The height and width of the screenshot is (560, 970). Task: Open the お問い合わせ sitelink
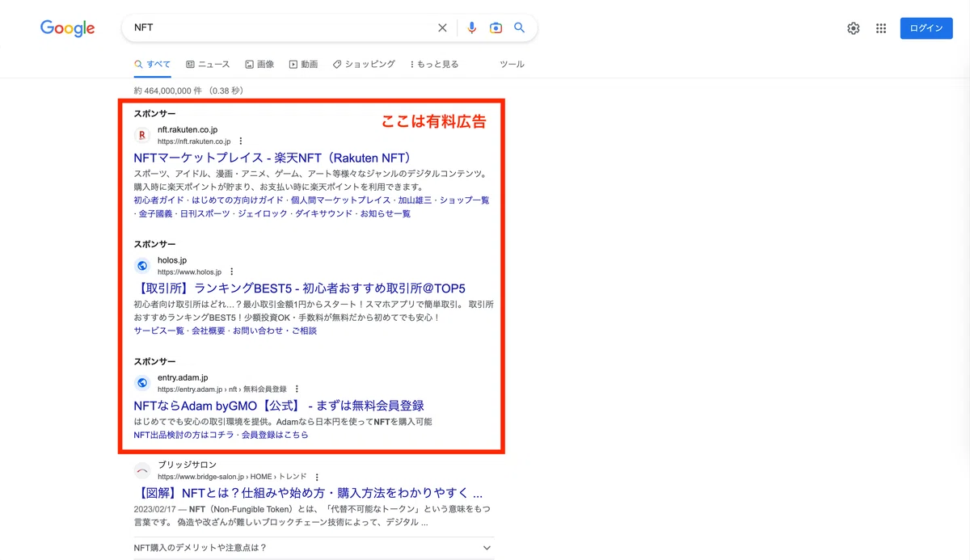click(x=258, y=331)
